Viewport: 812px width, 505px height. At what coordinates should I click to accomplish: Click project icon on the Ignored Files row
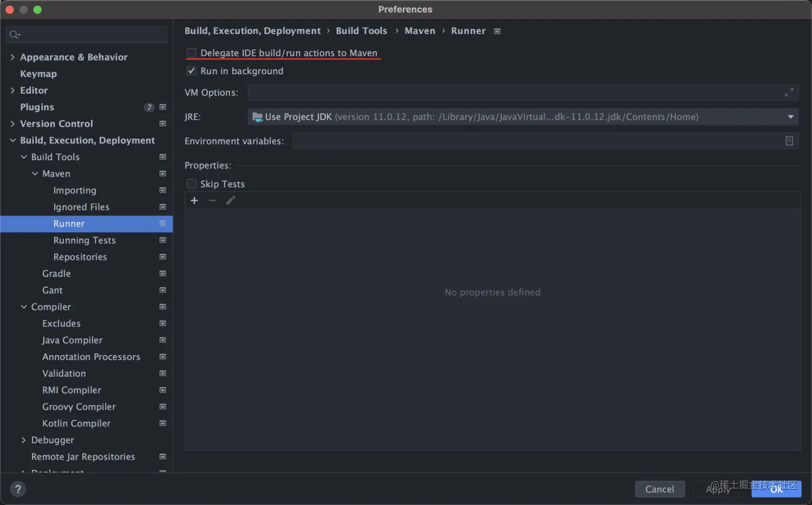tap(162, 207)
